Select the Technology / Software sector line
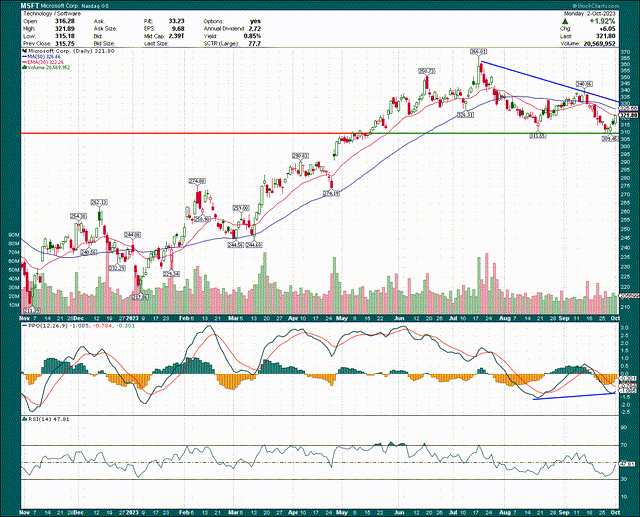The image size is (640, 517). point(51,13)
